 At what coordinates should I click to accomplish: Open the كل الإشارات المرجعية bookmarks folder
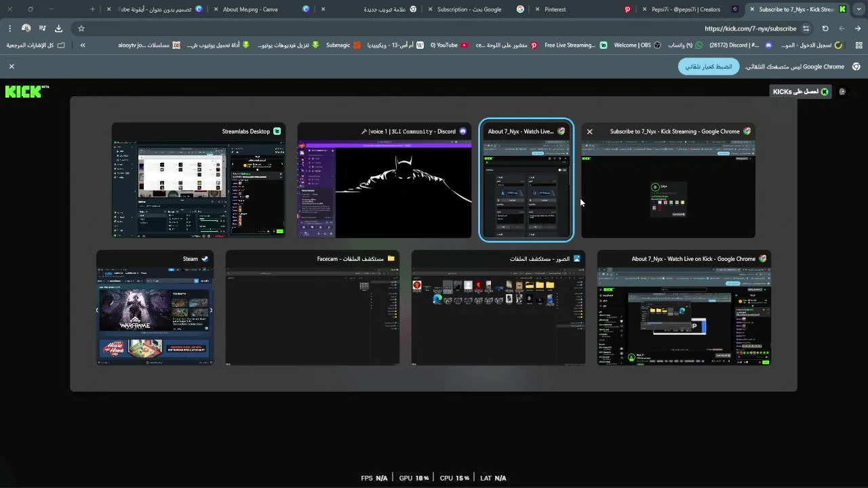tap(35, 45)
